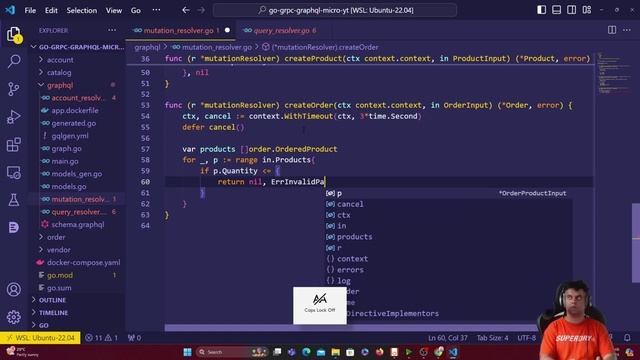Open the Source Control view

point(14,89)
